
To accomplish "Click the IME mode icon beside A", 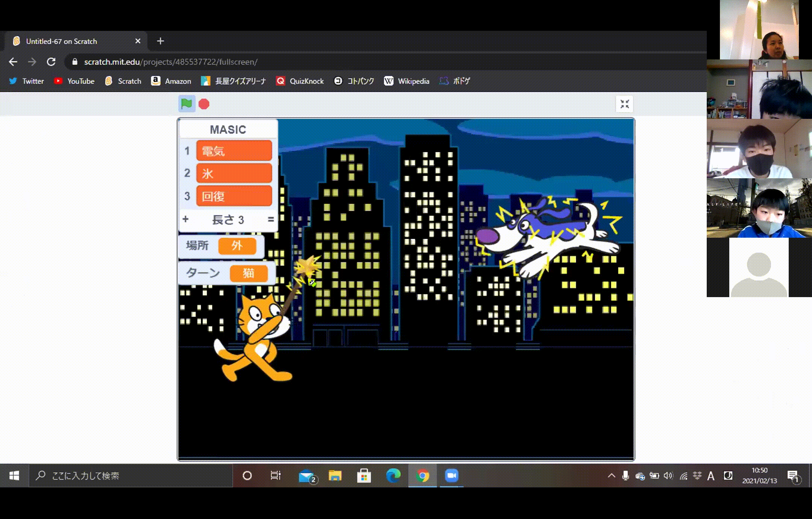I will click(728, 476).
